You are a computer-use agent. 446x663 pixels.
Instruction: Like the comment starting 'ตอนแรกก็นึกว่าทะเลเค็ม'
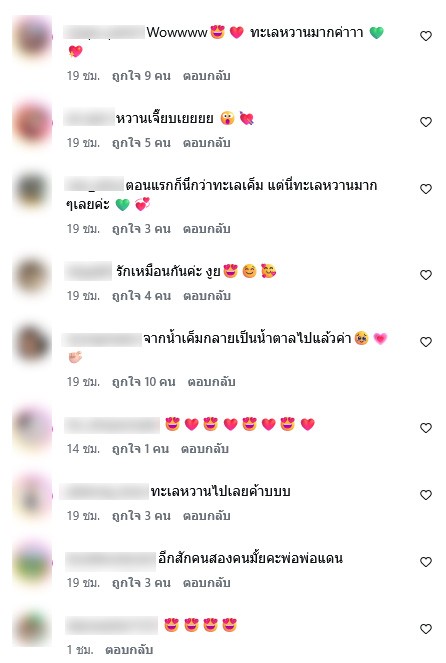[x=426, y=189]
